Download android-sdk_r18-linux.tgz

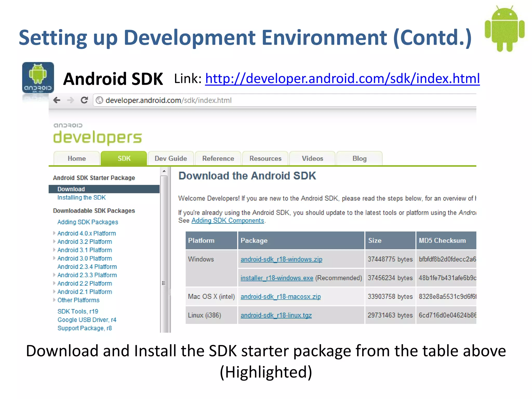pos(276,315)
